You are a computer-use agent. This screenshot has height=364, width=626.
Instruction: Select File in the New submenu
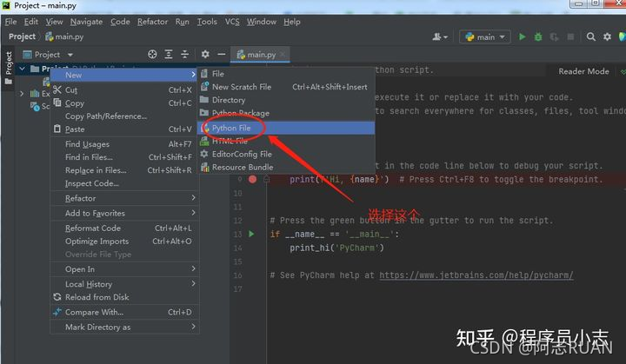(286, 74)
